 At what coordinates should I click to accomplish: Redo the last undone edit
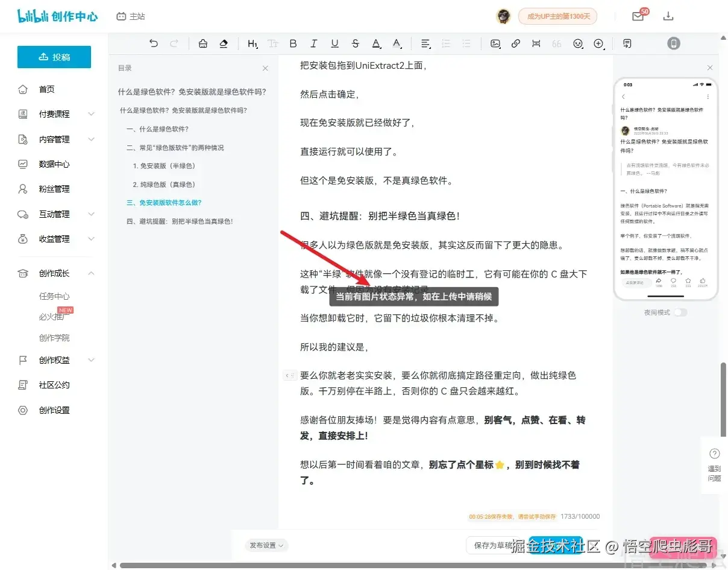coord(174,43)
